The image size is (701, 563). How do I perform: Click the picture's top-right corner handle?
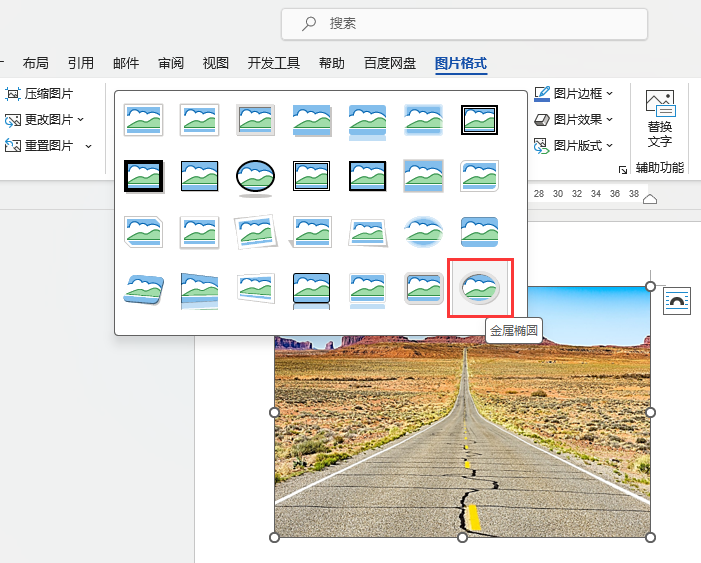point(651,286)
